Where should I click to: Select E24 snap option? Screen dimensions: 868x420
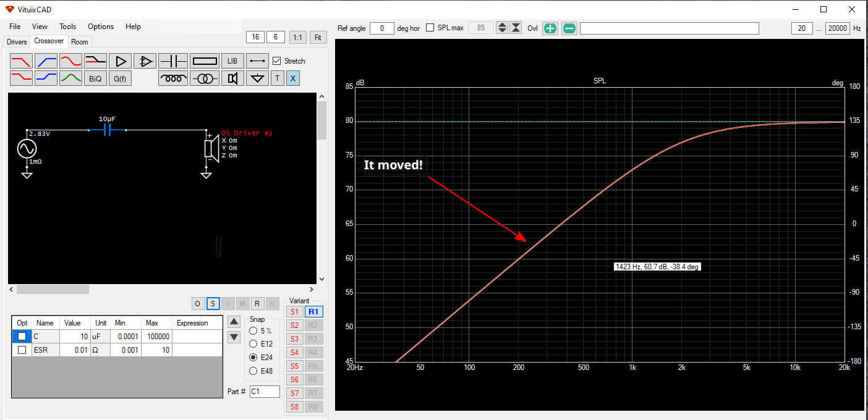coord(253,358)
